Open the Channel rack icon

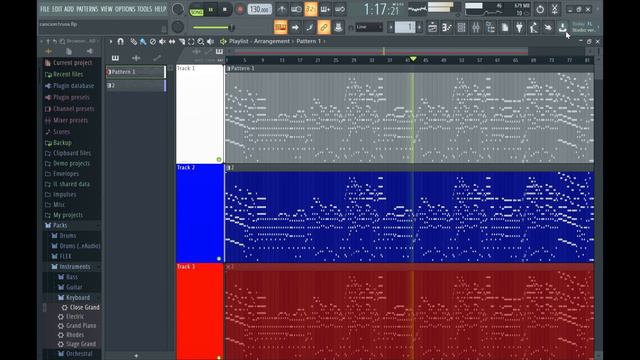(x=461, y=27)
